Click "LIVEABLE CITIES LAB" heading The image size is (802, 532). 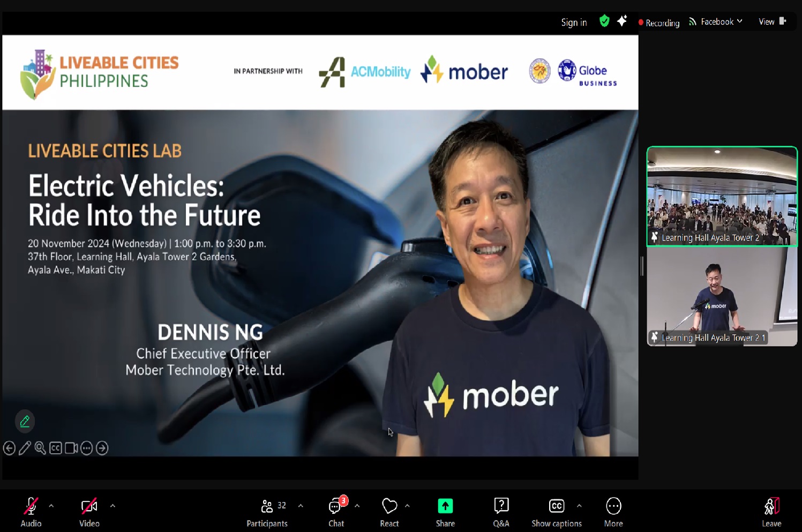(104, 151)
